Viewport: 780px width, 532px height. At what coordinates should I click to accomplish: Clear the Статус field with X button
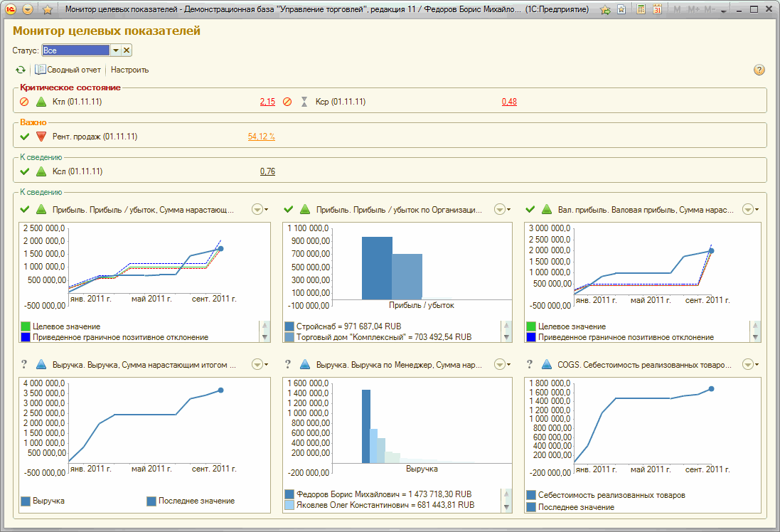[x=127, y=50]
